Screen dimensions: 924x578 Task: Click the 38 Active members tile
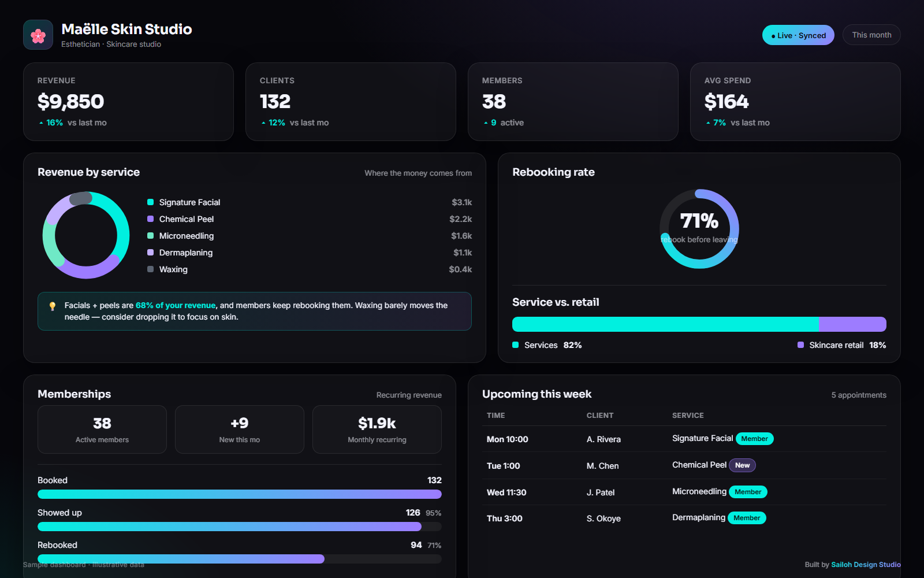(102, 429)
